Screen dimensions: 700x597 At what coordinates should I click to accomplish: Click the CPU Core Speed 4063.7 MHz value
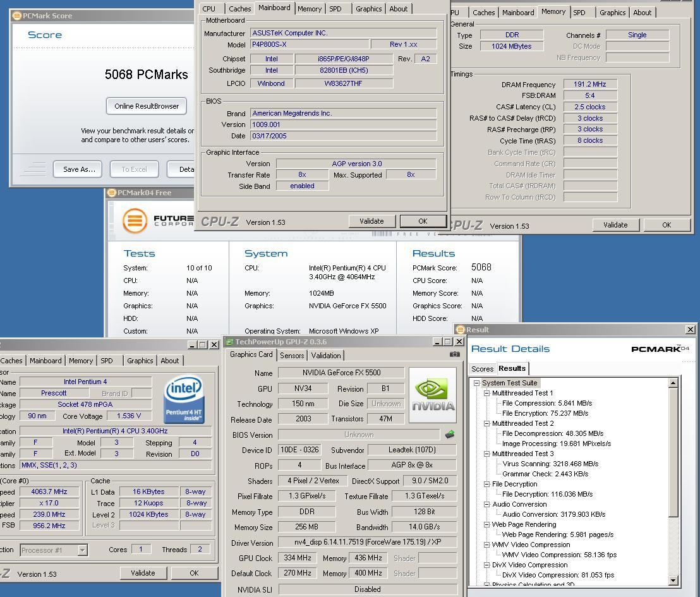[x=49, y=491]
